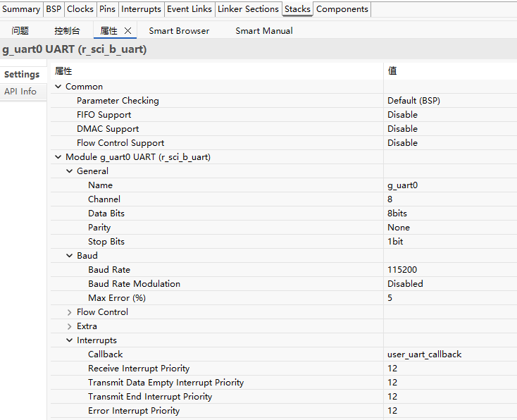Collapse the General group
This screenshot has width=517, height=420.
[x=70, y=171]
